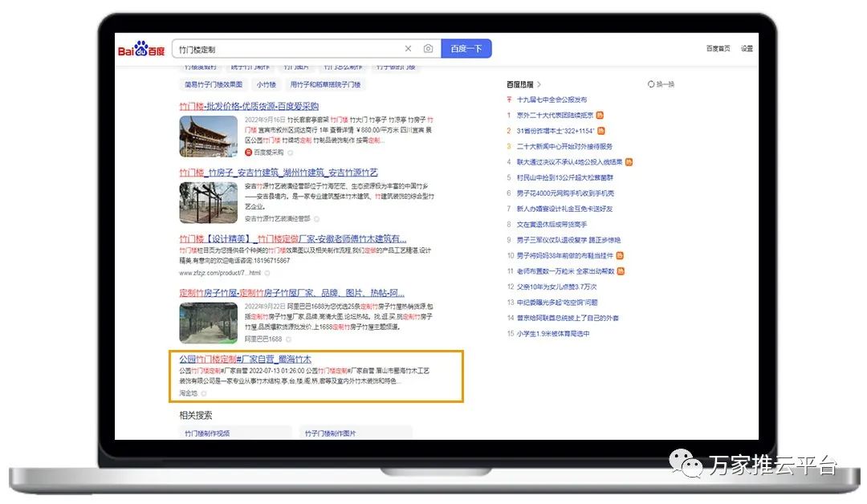Open small dropdown icon next to 淘金地 source
This screenshot has height=504, width=867.
[x=204, y=393]
